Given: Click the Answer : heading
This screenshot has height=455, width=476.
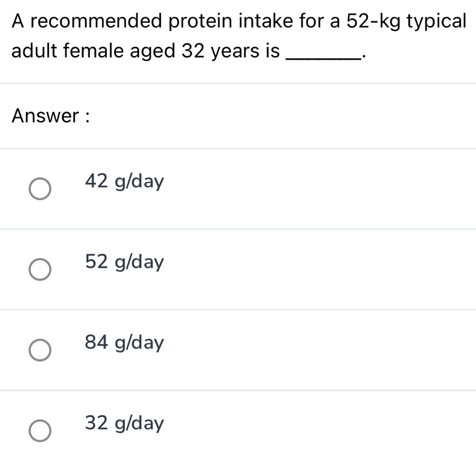Looking at the screenshot, I should pyautogui.click(x=50, y=116).
